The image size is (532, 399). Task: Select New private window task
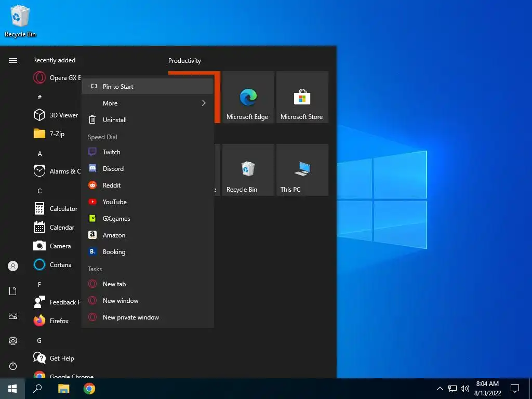coord(148,317)
